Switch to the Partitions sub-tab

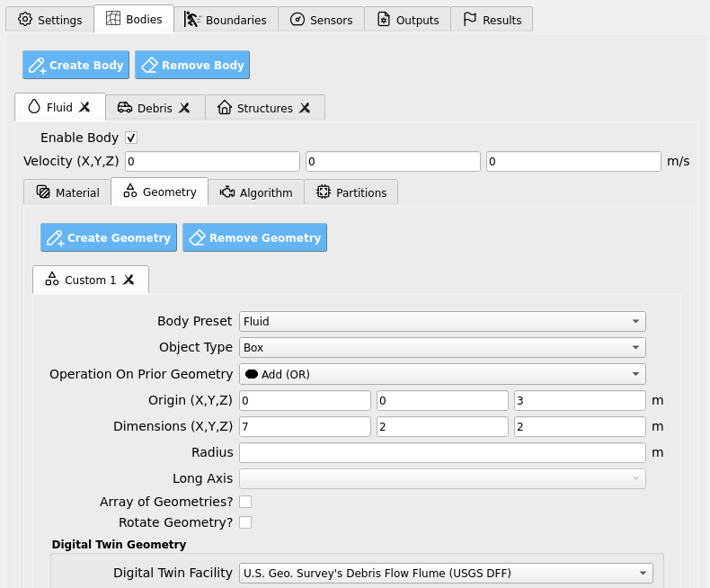pyautogui.click(x=351, y=192)
